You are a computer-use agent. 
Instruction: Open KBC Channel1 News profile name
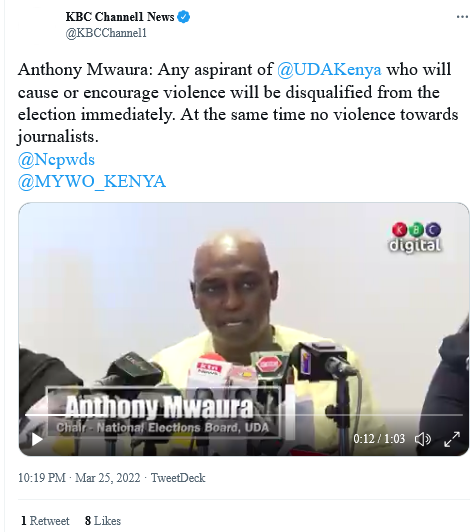click(120, 17)
